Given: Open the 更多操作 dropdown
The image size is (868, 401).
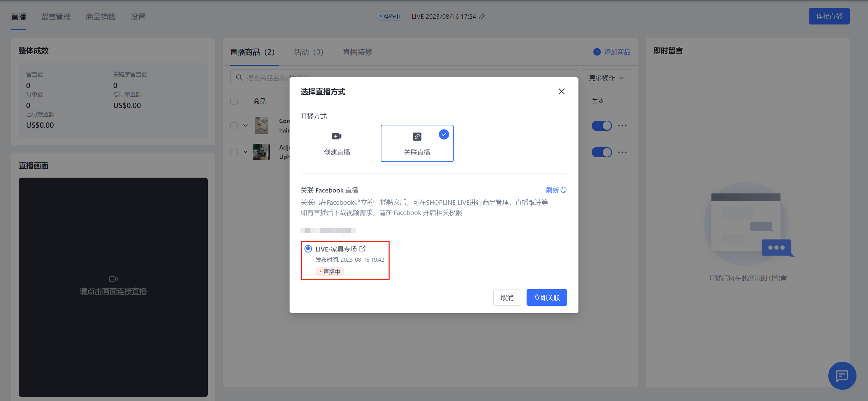Looking at the screenshot, I should [x=606, y=78].
